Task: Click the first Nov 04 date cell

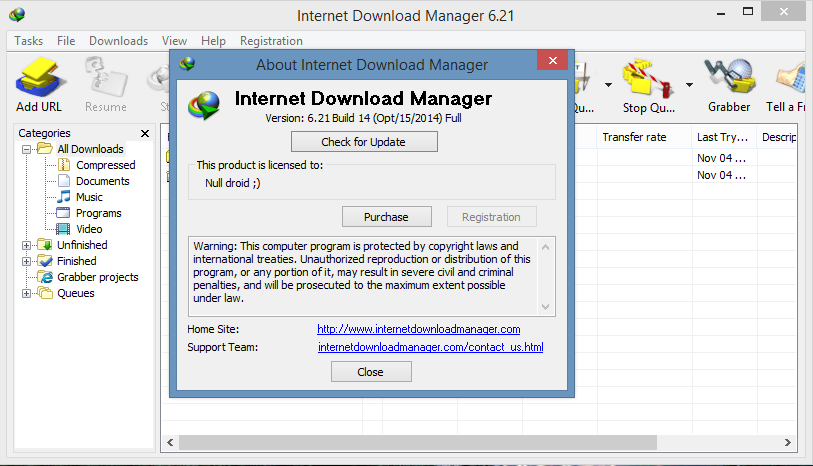Action: pos(721,158)
